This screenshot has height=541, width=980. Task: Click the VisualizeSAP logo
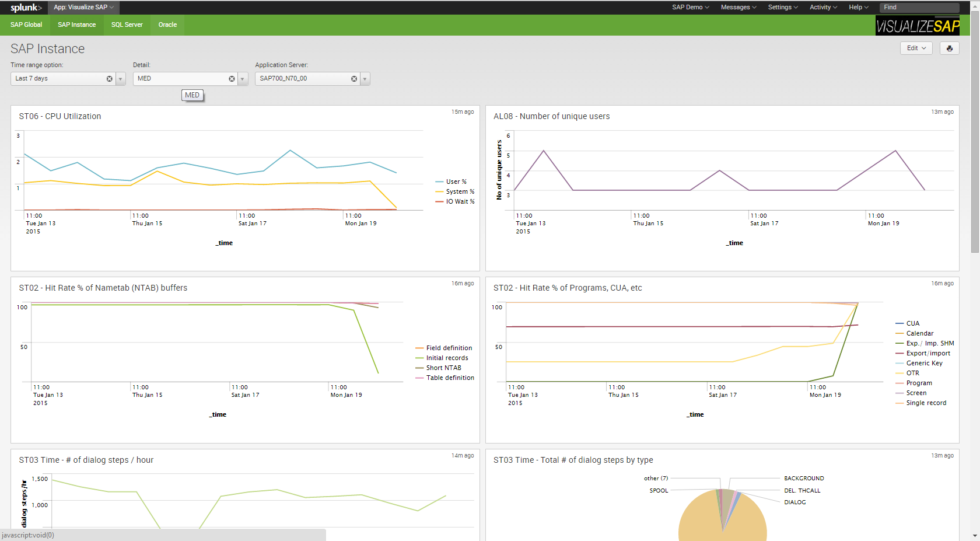(918, 26)
